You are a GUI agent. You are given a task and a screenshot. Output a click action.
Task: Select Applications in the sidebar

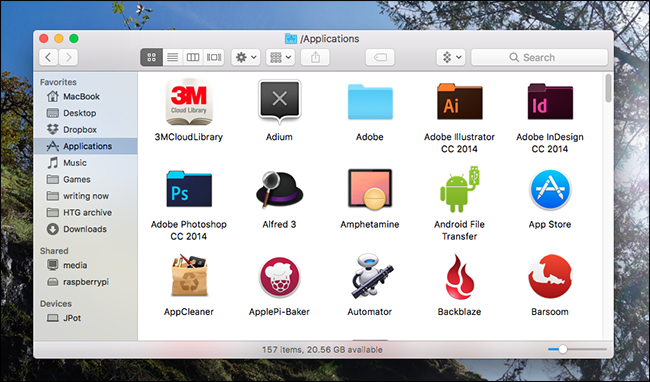86,146
